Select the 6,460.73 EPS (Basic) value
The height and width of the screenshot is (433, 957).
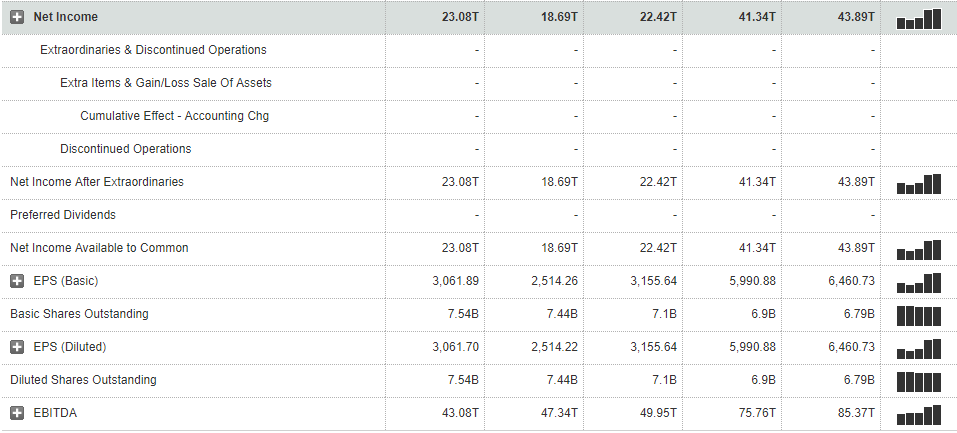point(852,281)
